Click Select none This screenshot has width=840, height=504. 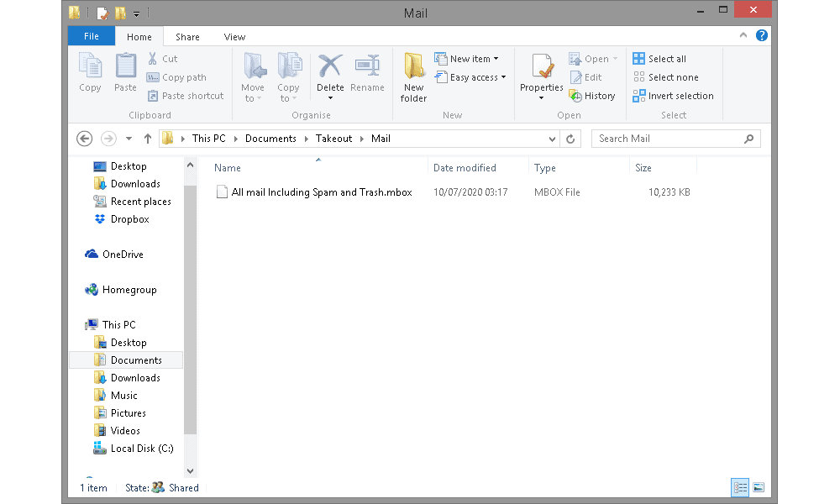coord(666,77)
